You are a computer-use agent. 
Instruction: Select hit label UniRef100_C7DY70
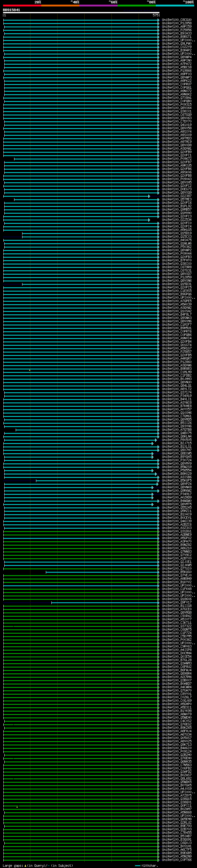176,122
